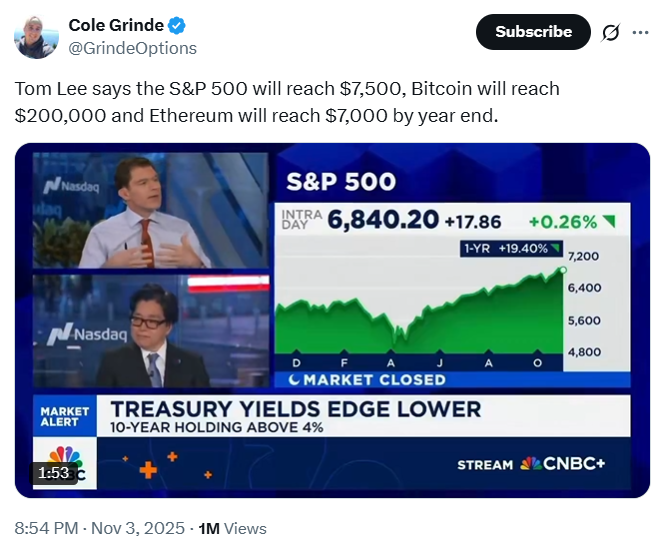The image size is (664, 544).
Task: Click the upper Nasdaq logo in video
Action: [70, 186]
